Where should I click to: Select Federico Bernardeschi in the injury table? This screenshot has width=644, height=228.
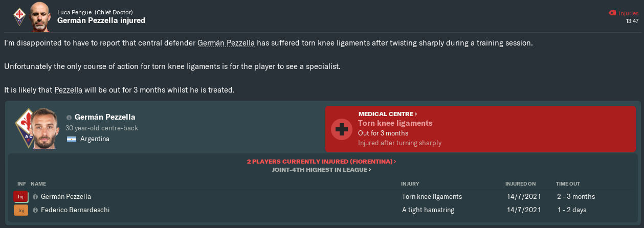click(x=75, y=210)
